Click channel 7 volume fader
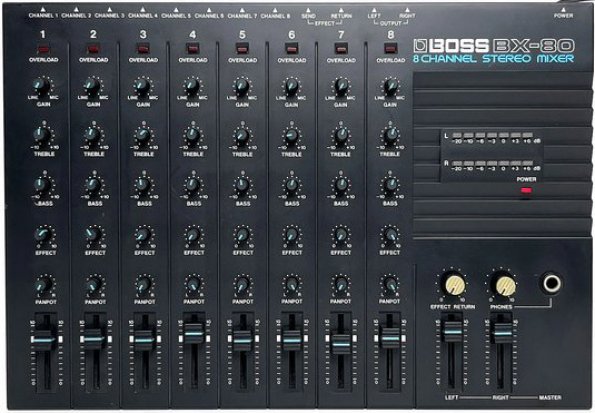This screenshot has width=595, height=413. [x=341, y=344]
